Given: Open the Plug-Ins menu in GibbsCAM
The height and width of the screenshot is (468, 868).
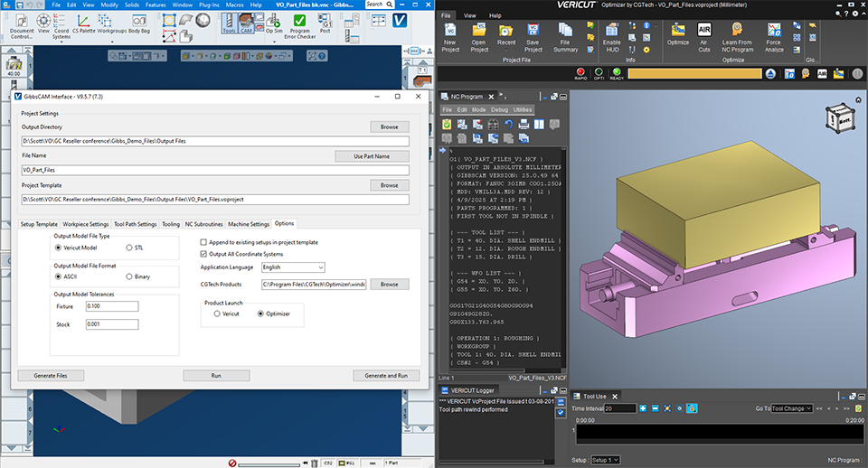Looking at the screenshot, I should 209,5.
